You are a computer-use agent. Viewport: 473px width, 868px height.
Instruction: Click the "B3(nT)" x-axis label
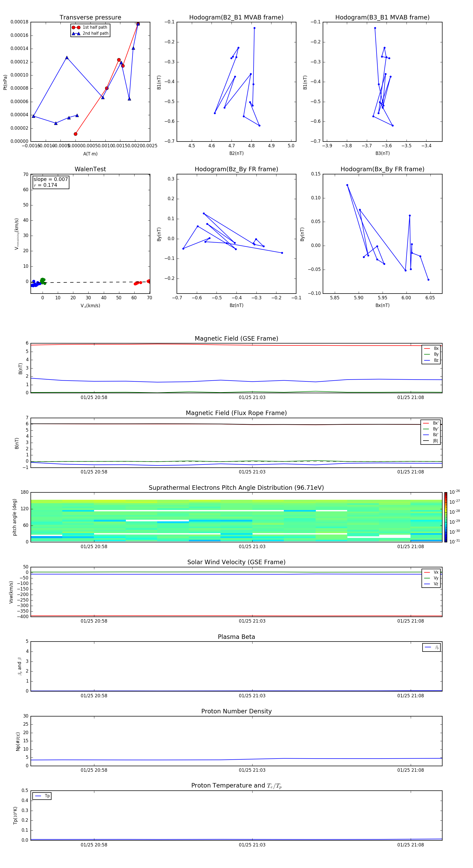click(x=382, y=153)
